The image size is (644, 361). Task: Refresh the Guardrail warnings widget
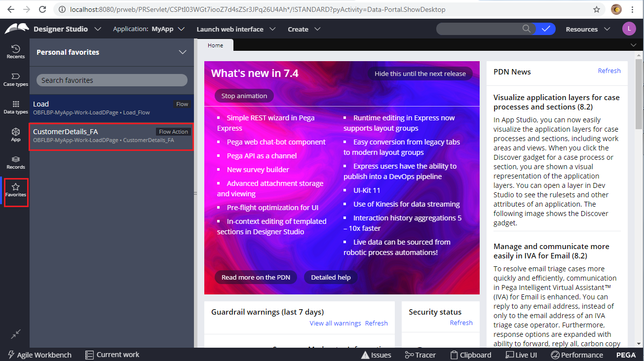coord(376,323)
